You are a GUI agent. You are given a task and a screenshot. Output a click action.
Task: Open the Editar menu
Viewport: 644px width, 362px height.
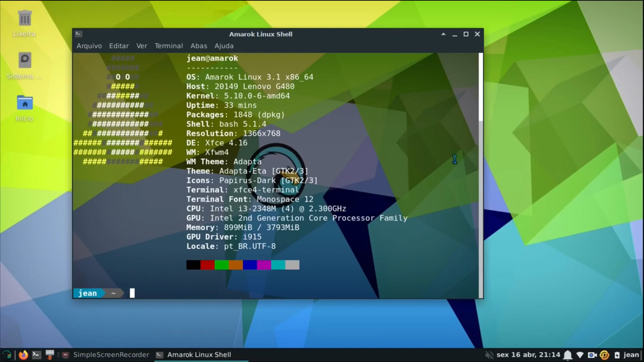point(119,46)
